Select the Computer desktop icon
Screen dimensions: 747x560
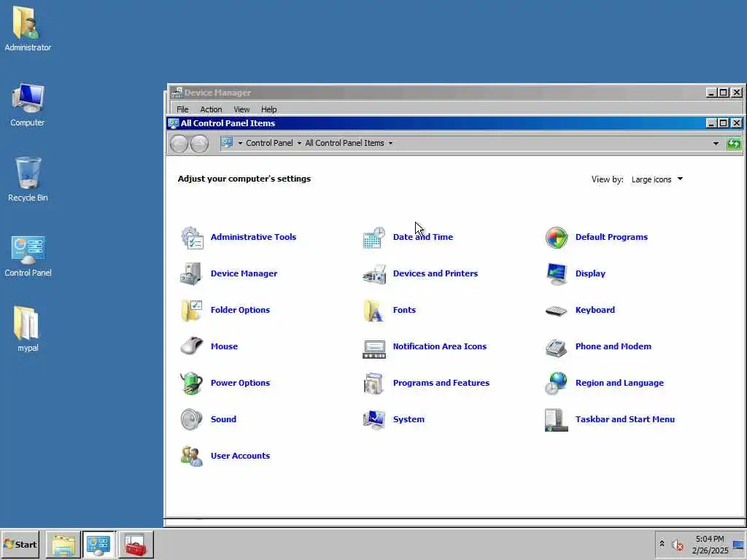[x=28, y=105]
